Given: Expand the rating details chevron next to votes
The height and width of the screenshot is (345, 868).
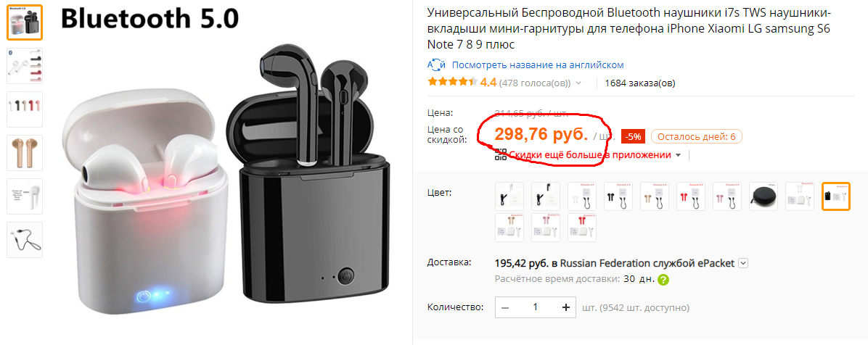Looking at the screenshot, I should coord(578,83).
